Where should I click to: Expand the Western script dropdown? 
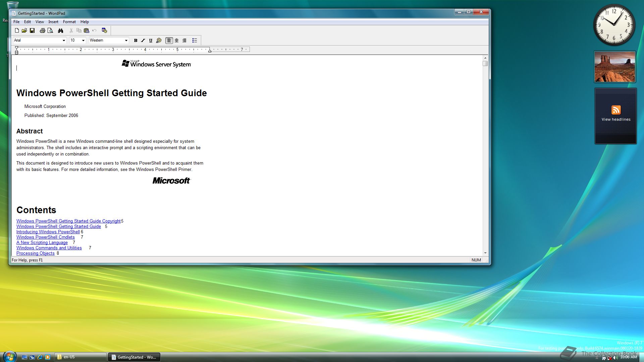126,41
